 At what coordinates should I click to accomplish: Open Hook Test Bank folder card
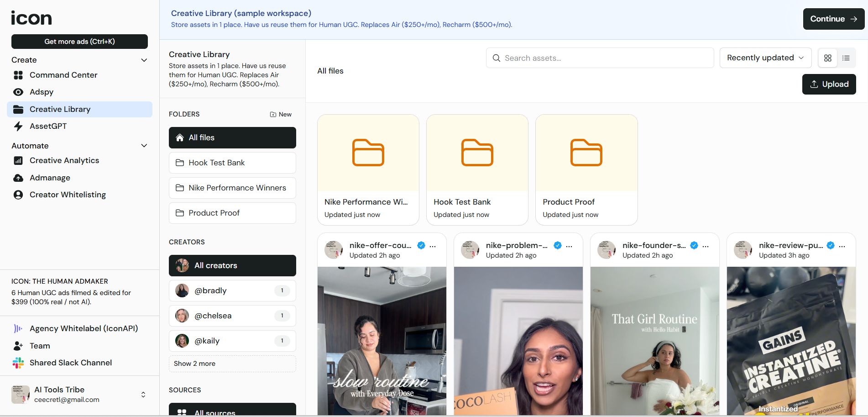(477, 170)
